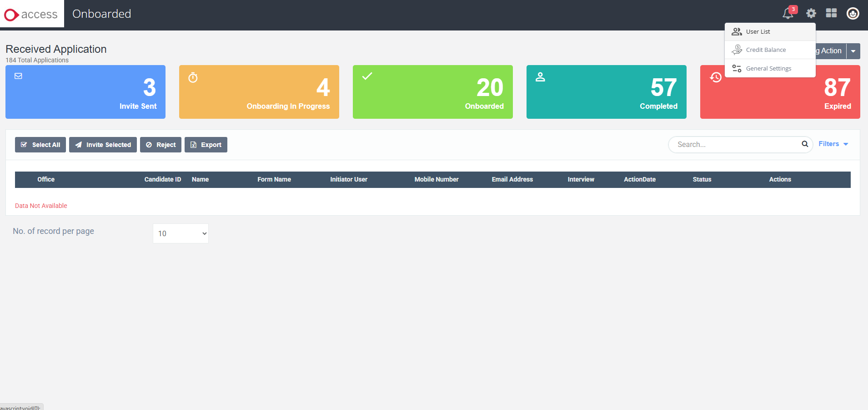This screenshot has height=410, width=868.
Task: Click the history icon on Expired card
Action: pyautogui.click(x=715, y=77)
